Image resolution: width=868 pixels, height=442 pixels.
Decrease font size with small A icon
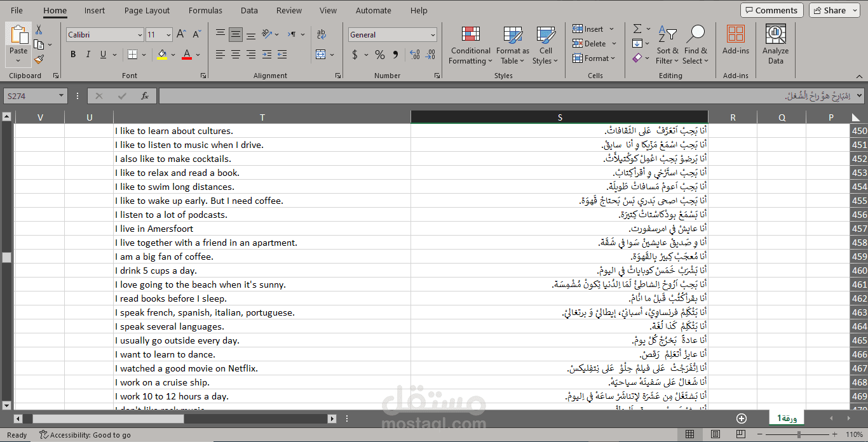click(x=197, y=34)
